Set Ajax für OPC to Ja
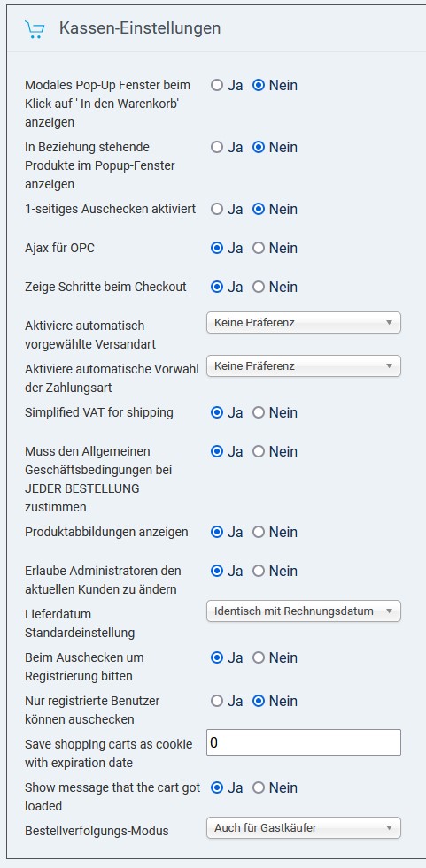The height and width of the screenshot is (868, 426). tap(217, 248)
